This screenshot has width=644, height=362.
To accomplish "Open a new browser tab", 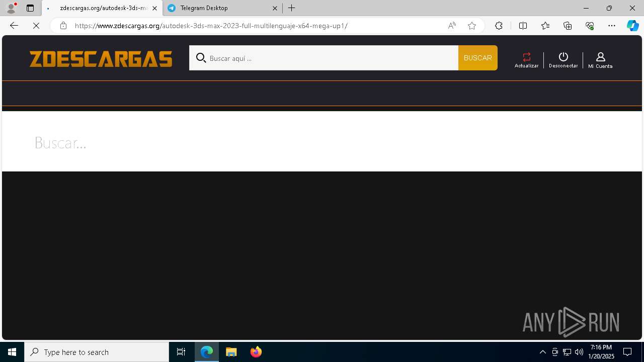I will [x=292, y=8].
